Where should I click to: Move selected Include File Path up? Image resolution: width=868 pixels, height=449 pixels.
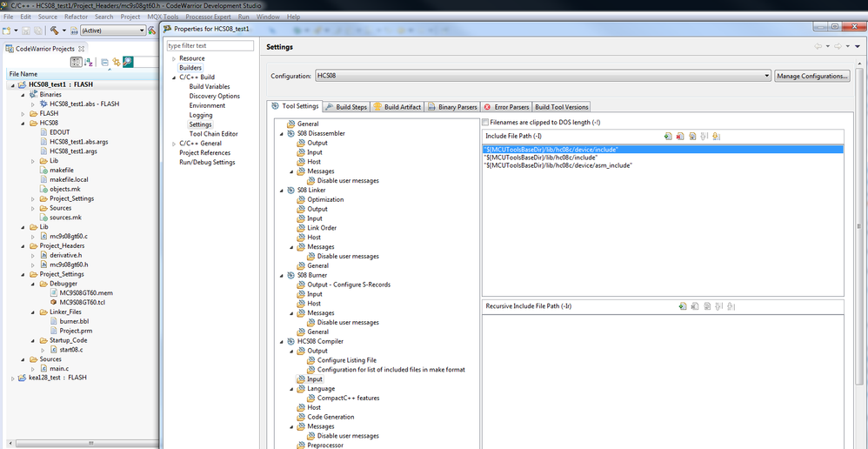(x=704, y=137)
